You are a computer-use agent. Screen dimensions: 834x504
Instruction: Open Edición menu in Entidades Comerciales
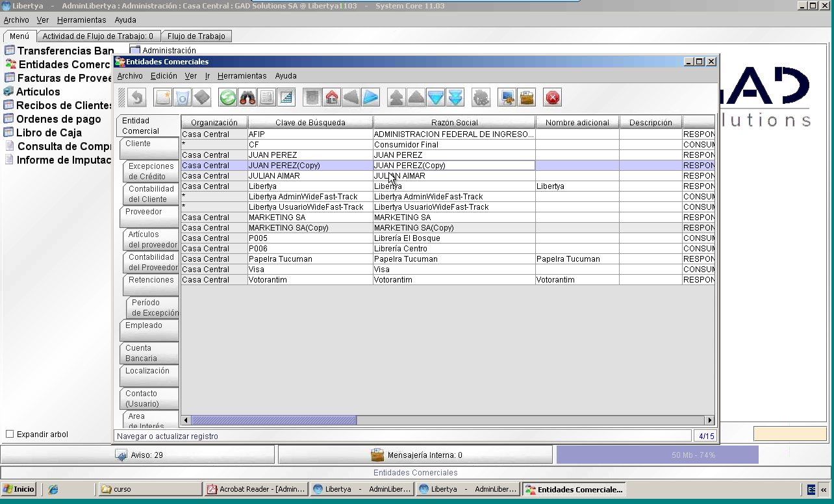[164, 76]
